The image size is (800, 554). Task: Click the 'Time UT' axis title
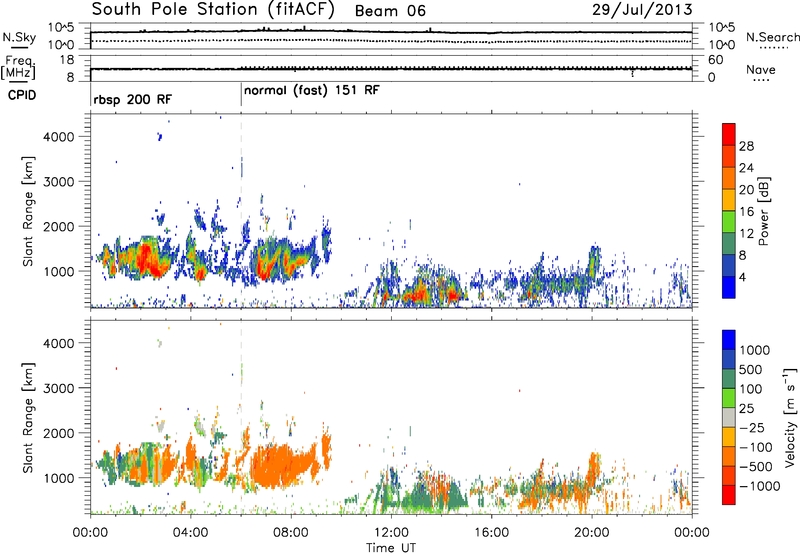click(391, 548)
